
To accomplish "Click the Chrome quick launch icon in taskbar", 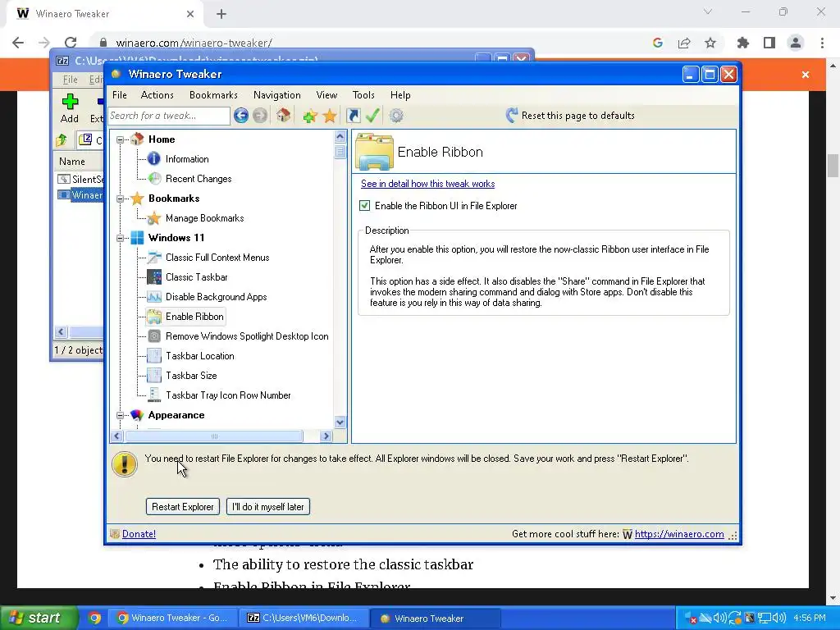I will pyautogui.click(x=94, y=619).
